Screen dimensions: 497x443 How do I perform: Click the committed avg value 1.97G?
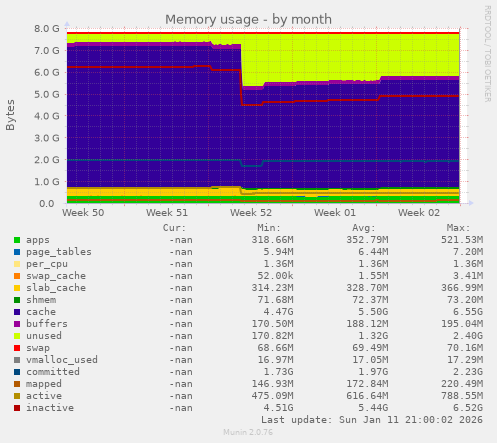click(x=373, y=372)
